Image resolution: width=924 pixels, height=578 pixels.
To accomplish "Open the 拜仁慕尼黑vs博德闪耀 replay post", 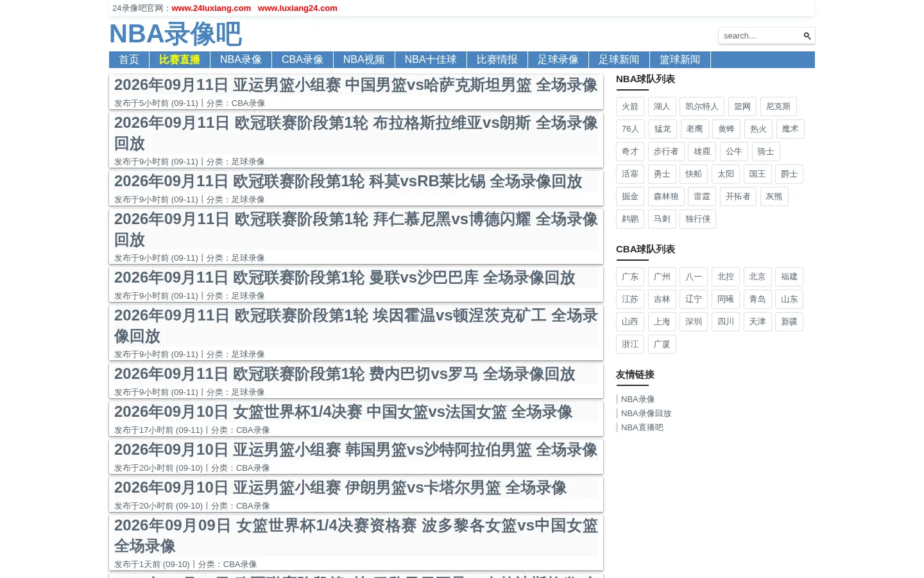I will pyautogui.click(x=355, y=229).
